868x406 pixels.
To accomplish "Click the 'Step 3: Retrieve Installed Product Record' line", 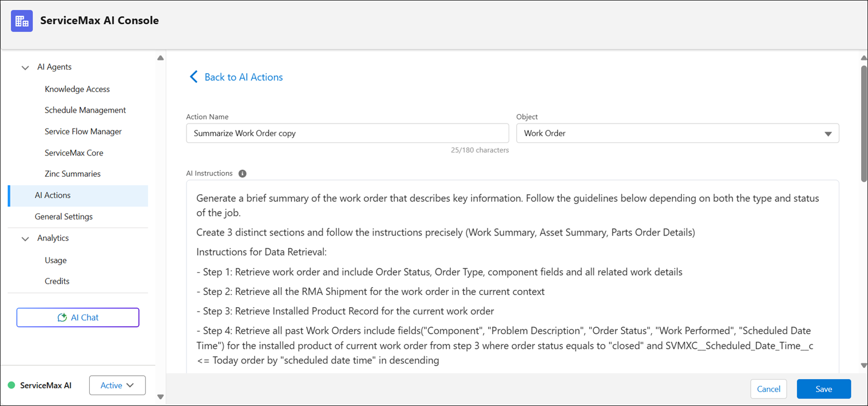I will coord(345,311).
